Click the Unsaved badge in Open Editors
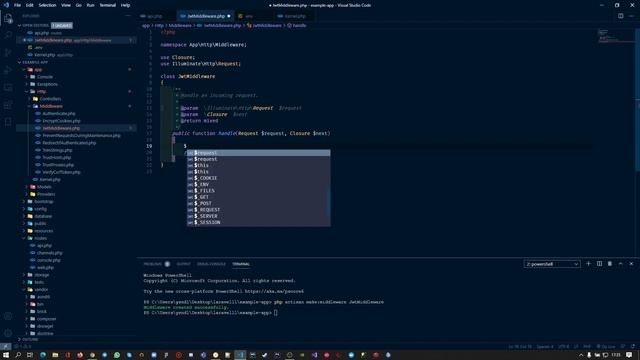The width and height of the screenshot is (640, 360). point(62,25)
